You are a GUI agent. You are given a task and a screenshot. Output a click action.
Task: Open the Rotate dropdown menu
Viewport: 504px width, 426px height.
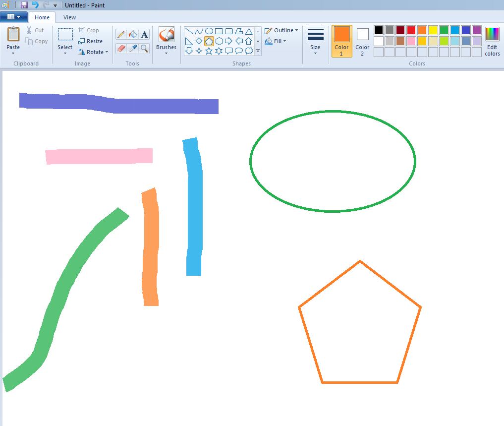click(x=93, y=52)
